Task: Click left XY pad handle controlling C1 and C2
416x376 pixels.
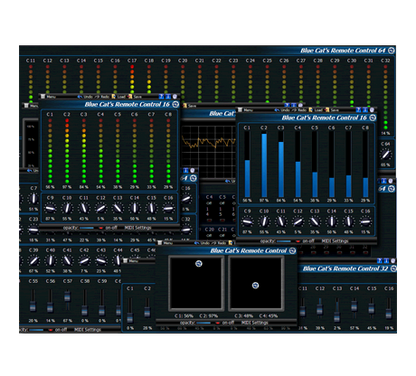Action: coord(199,264)
